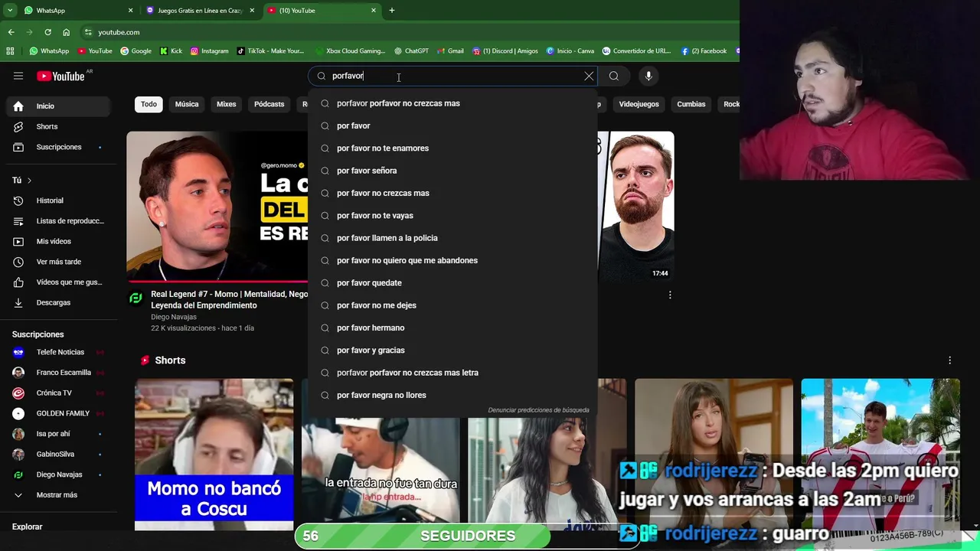The image size is (980, 551).
Task: Open Inicio in the sidebar
Action: pos(58,106)
